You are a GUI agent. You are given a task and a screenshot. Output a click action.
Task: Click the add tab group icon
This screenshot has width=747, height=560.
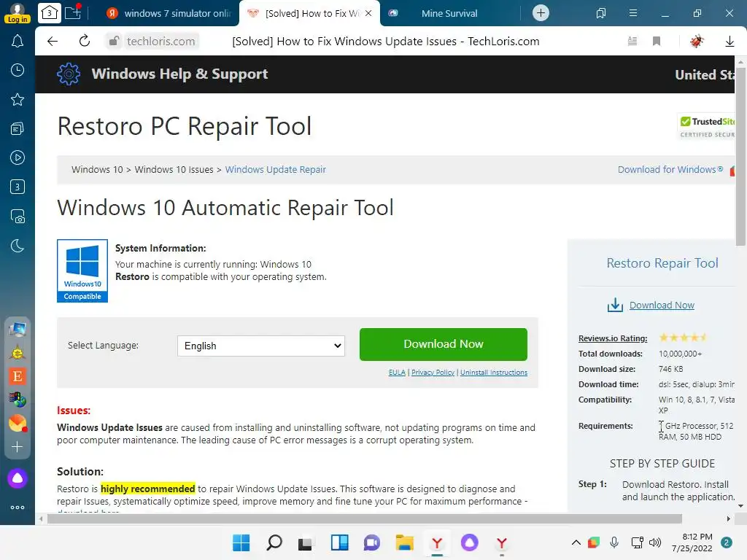click(x=74, y=12)
